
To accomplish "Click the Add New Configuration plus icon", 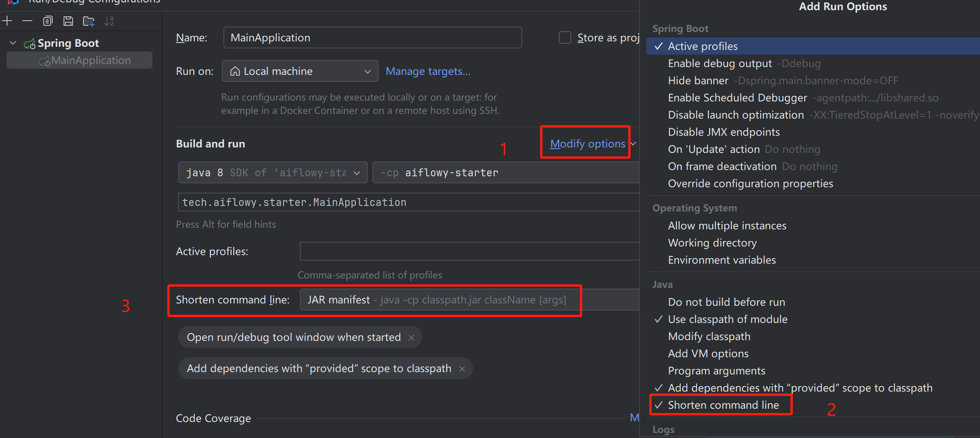I will click(7, 21).
